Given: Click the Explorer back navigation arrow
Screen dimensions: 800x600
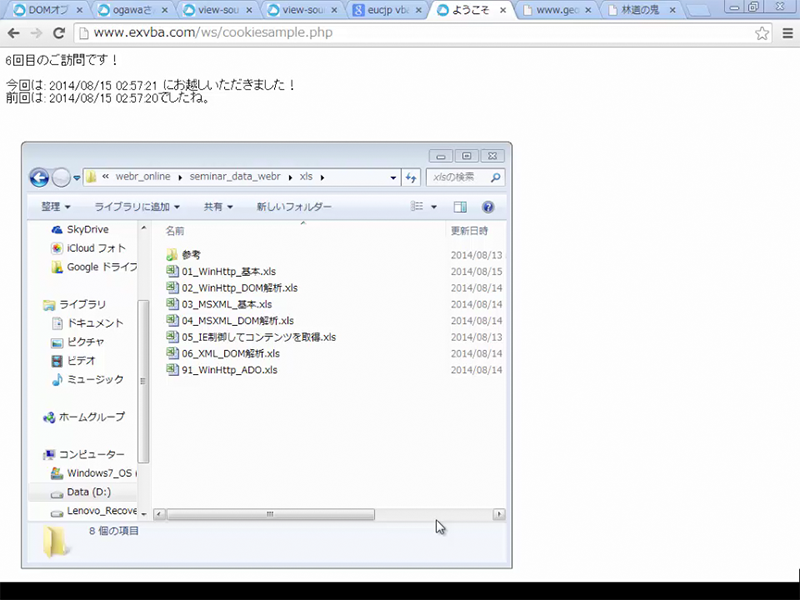Looking at the screenshot, I should (x=39, y=178).
